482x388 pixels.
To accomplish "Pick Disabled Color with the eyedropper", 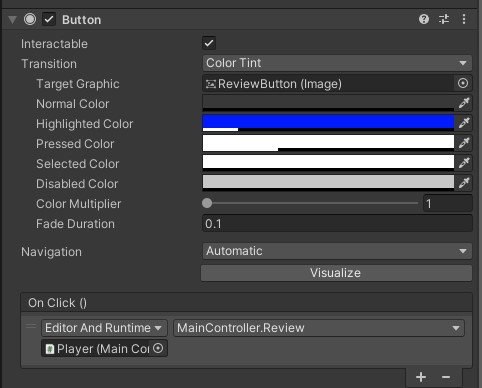I will 464,183.
